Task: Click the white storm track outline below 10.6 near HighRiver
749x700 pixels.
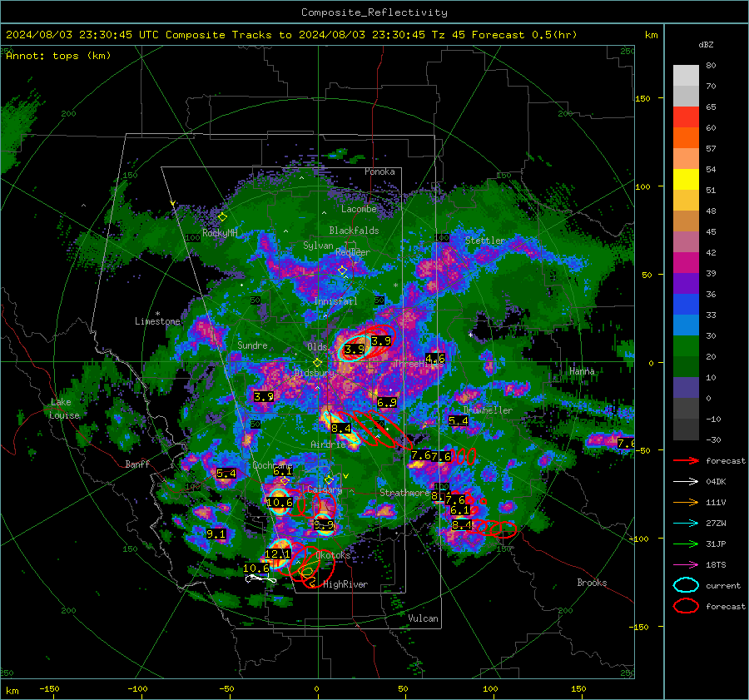Action: coord(260,579)
